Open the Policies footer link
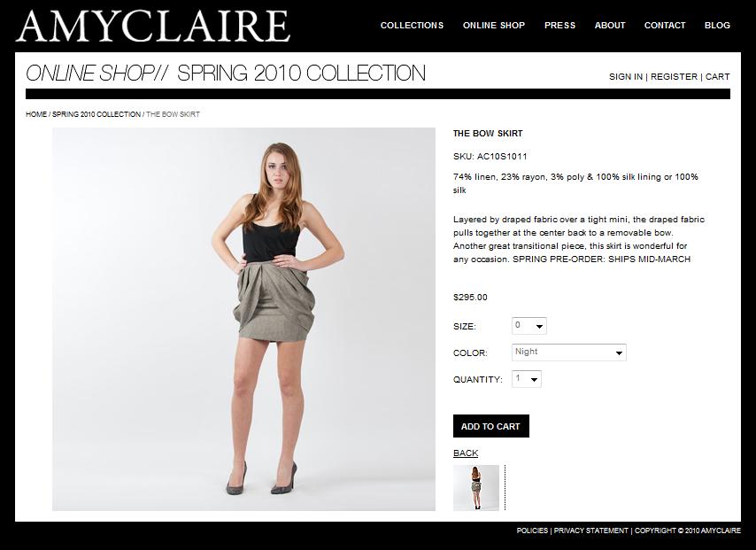 click(x=532, y=531)
